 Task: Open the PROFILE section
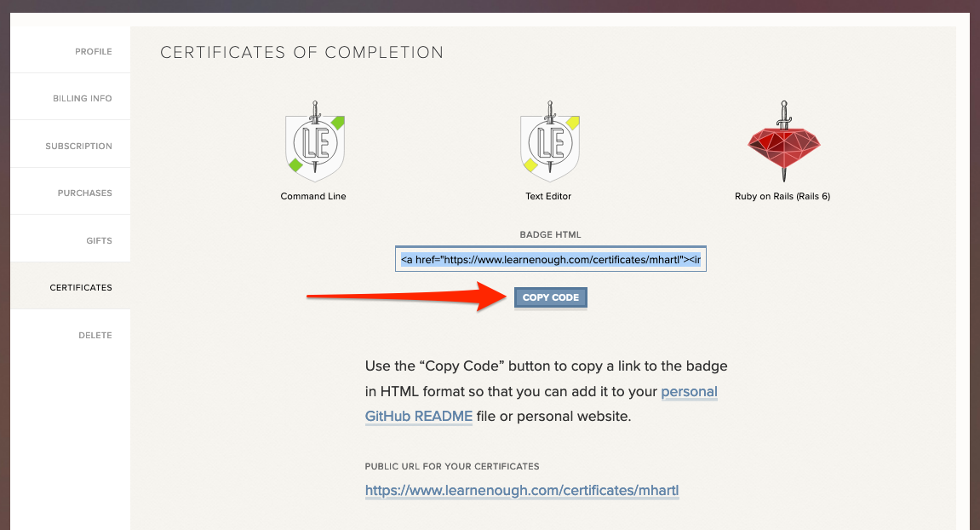point(94,51)
